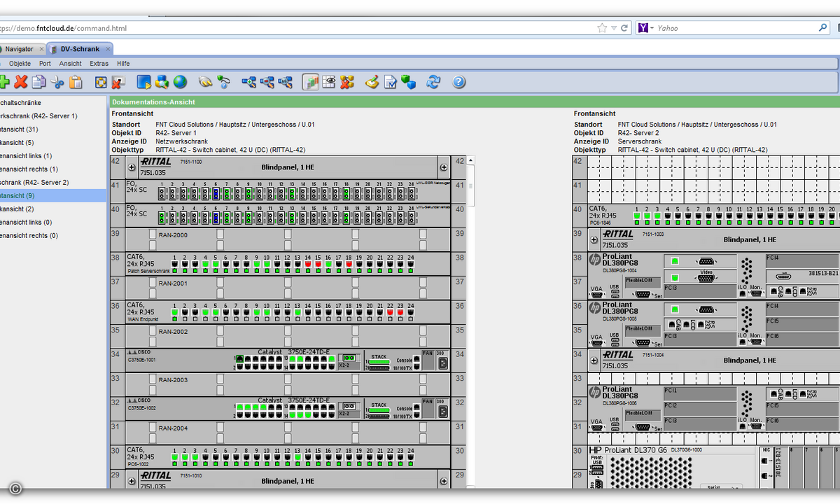Select tree item ending 'kansicht (5)'

[x=17, y=143]
